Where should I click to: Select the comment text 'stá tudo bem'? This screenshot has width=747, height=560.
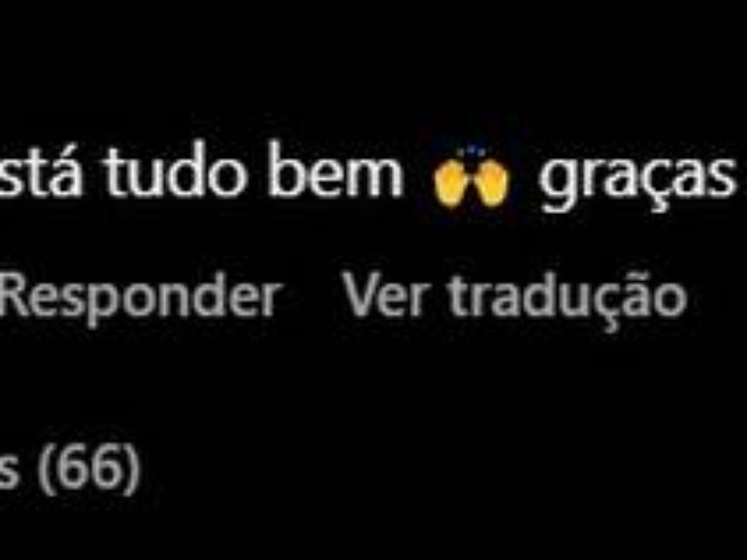(201, 170)
